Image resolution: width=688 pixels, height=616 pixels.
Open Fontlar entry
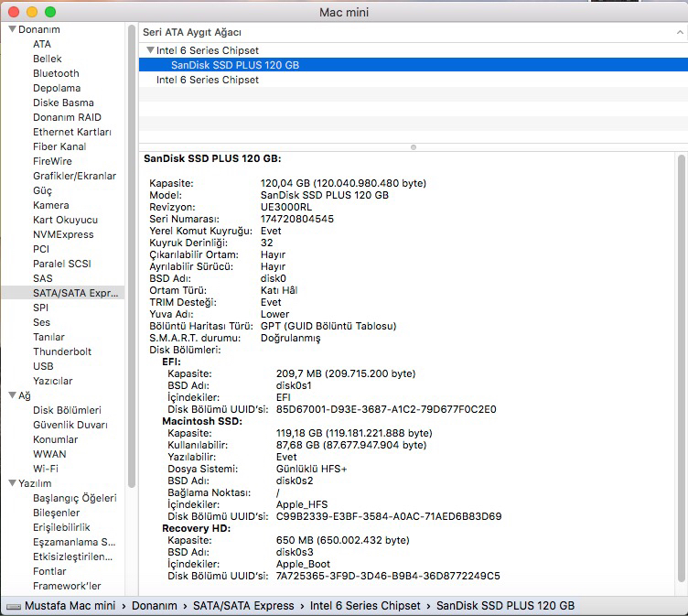(x=49, y=571)
